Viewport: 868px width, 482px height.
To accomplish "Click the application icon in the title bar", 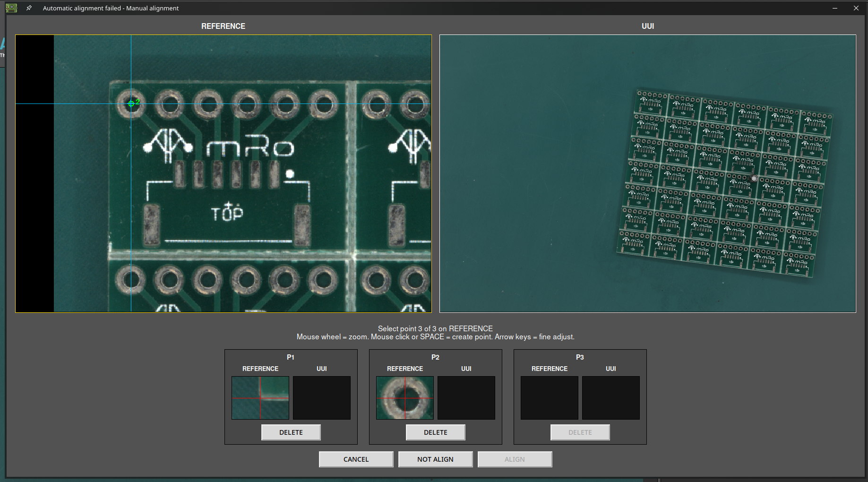I will [11, 8].
